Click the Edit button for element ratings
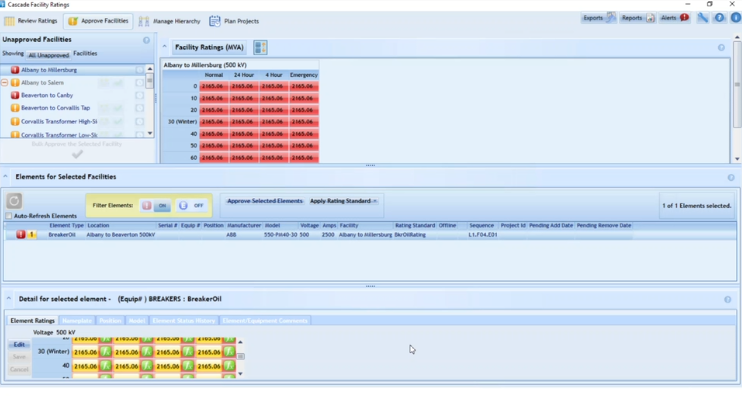742x396 pixels. (19, 345)
